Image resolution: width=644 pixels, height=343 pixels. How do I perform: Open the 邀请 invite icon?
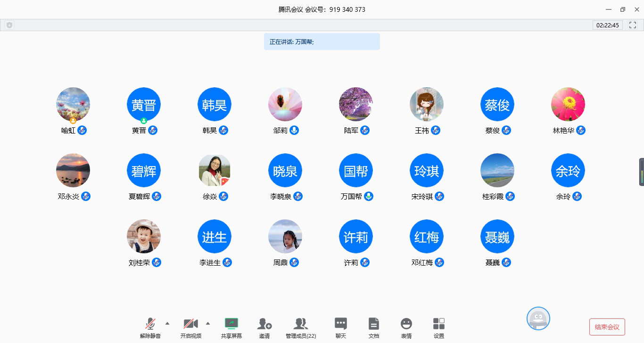point(264,324)
